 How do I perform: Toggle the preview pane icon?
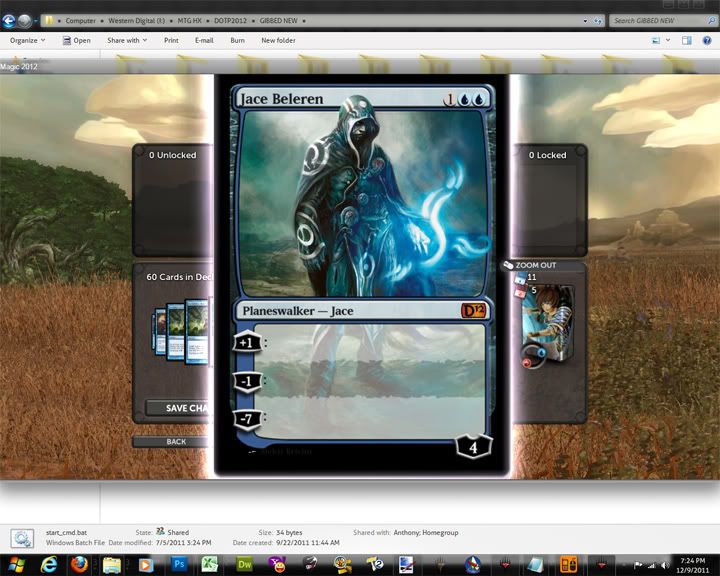(x=686, y=40)
